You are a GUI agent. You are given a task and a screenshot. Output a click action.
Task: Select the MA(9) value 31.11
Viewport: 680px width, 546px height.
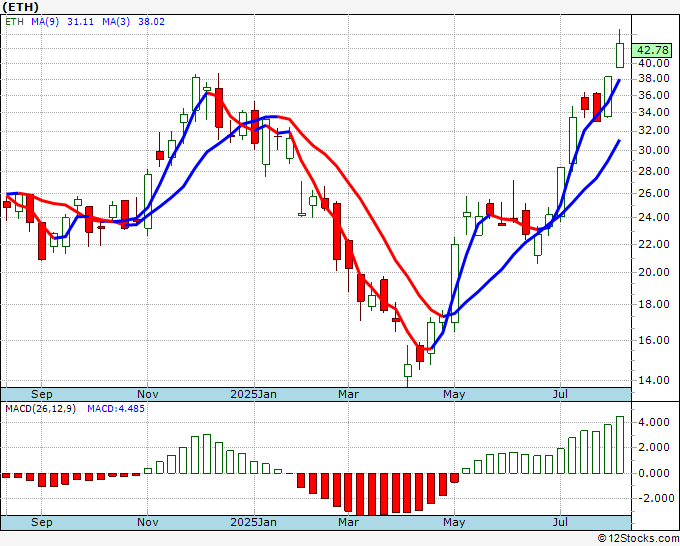point(80,22)
